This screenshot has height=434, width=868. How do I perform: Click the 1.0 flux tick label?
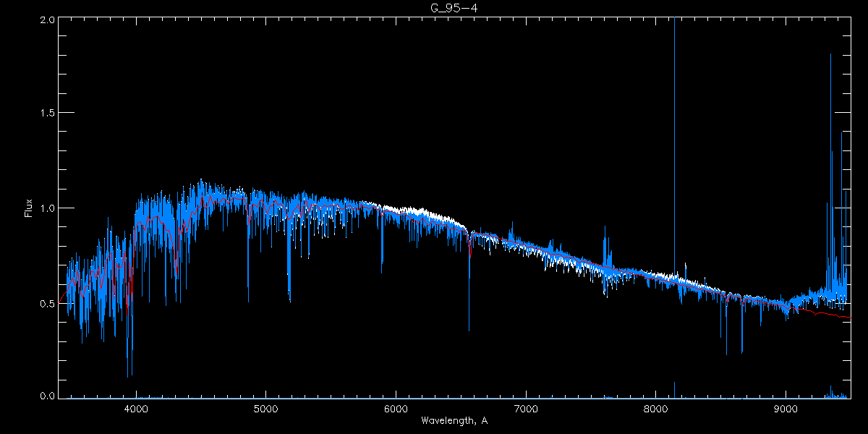[46, 208]
